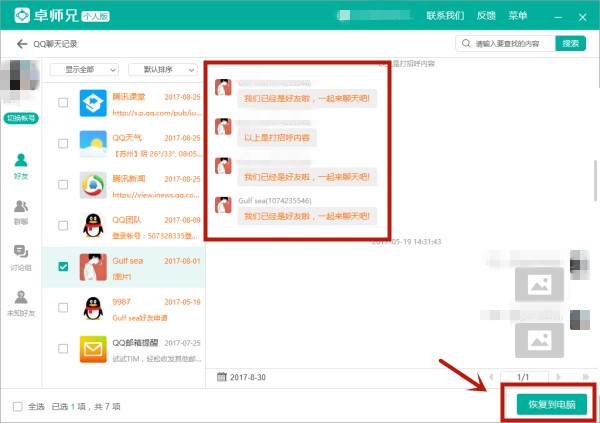Click the QQ邮箱提醒 mail icon
The image size is (600, 423).
coord(93,349)
